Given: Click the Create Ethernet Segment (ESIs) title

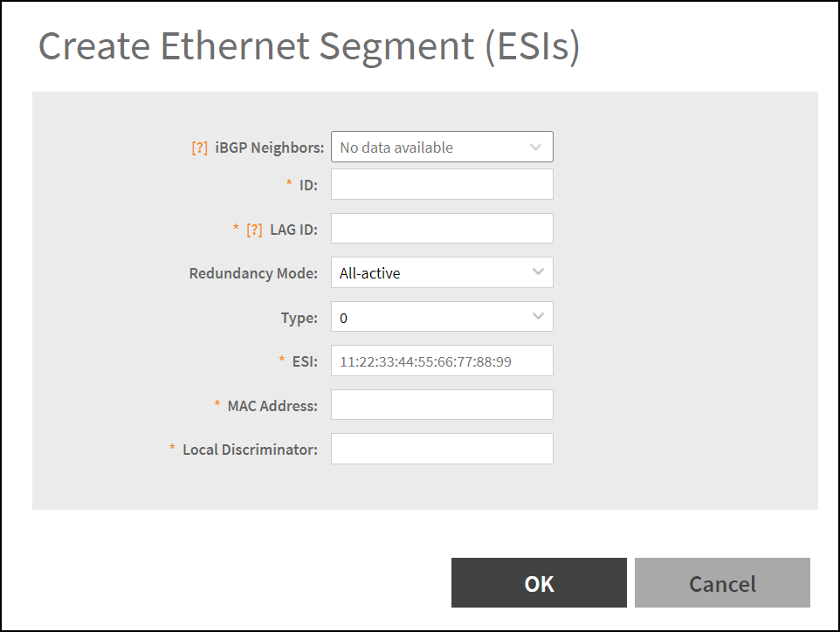Looking at the screenshot, I should 309,46.
